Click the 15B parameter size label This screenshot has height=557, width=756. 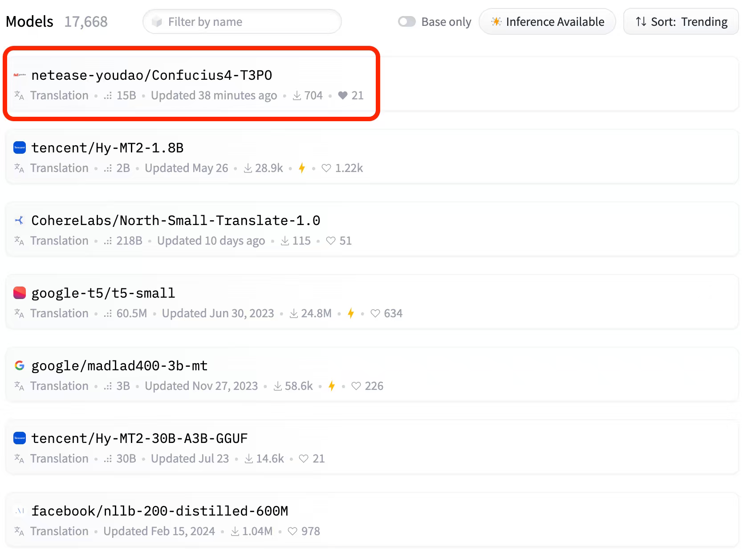point(126,95)
